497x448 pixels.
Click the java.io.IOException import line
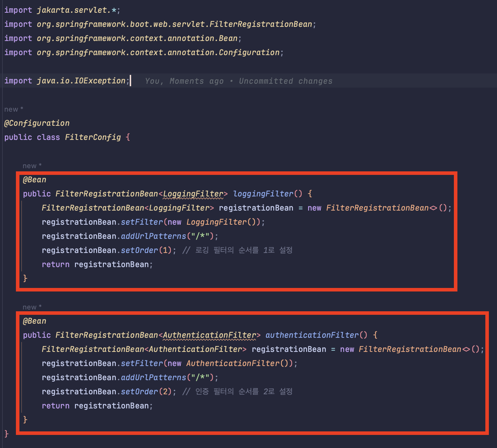pos(67,81)
